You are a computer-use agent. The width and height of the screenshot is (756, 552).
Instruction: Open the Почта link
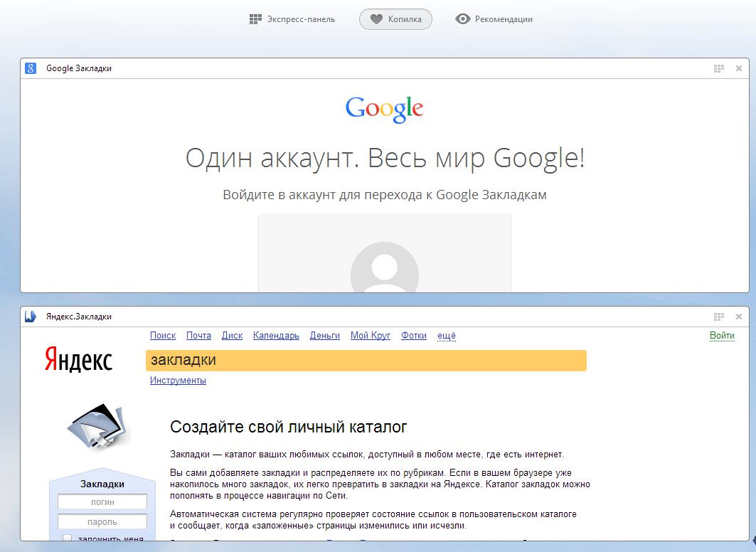[198, 336]
